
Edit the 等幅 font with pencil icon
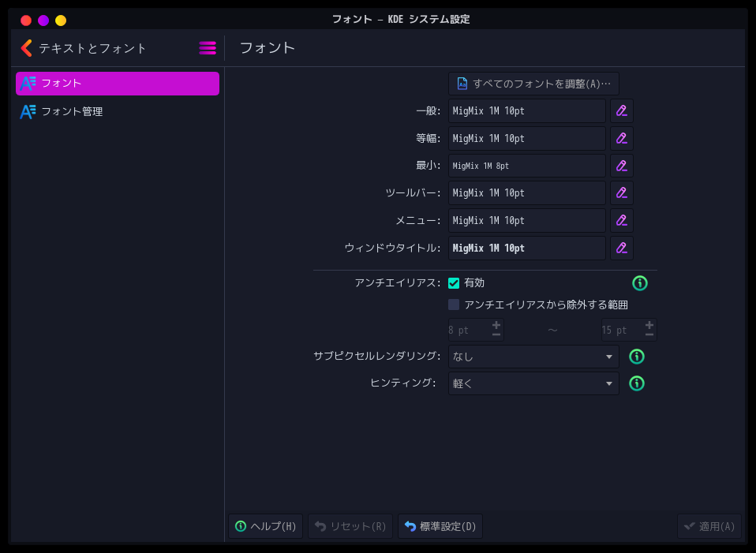pyautogui.click(x=622, y=138)
